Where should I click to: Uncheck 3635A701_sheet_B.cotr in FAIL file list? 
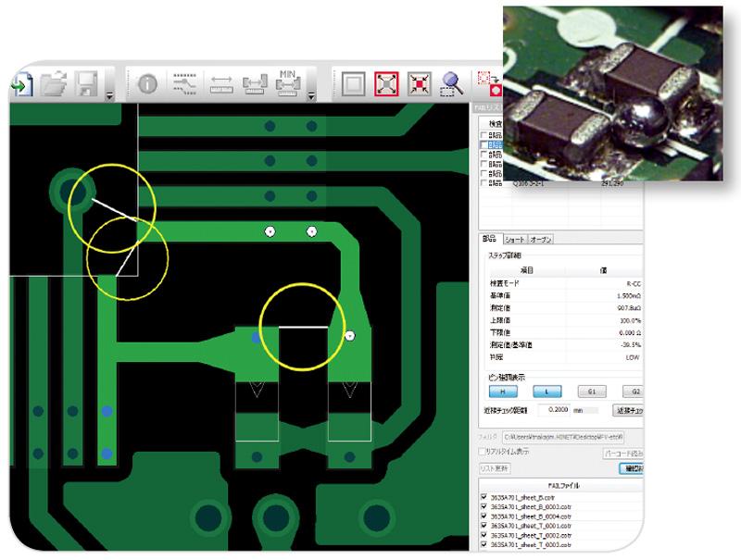point(484,497)
